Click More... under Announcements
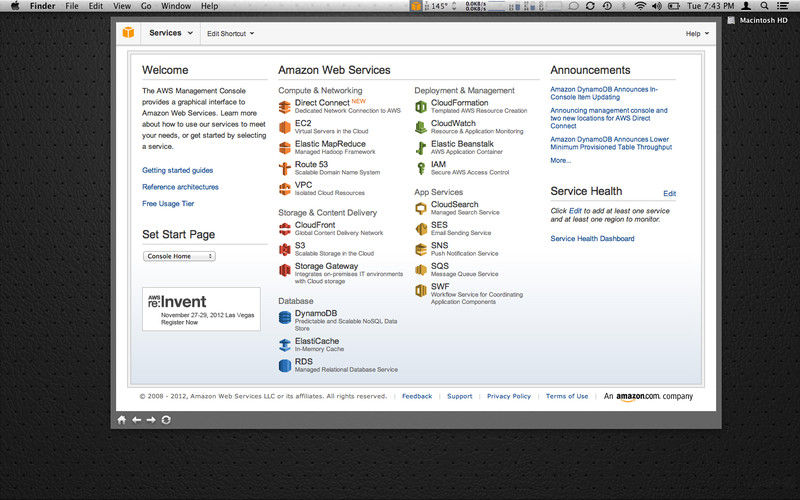 560,160
